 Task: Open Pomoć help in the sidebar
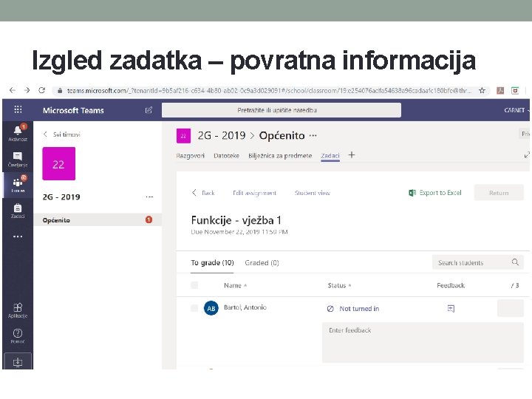pos(18,336)
